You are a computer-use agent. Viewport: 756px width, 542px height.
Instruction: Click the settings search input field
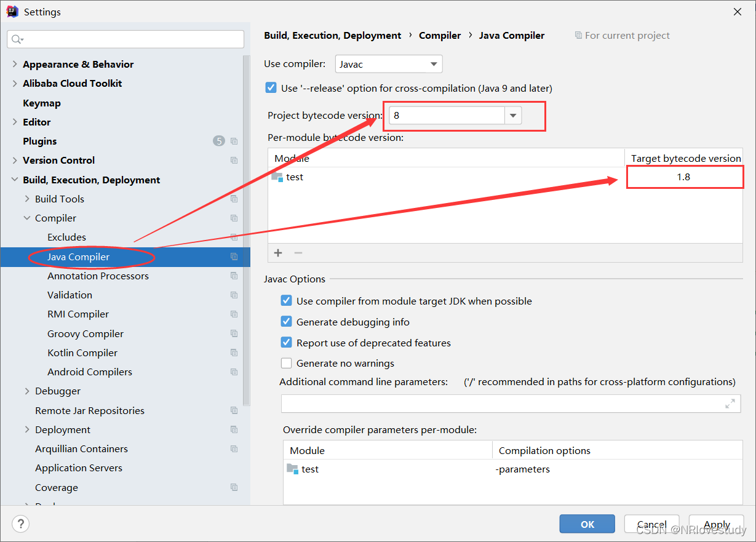(125, 39)
